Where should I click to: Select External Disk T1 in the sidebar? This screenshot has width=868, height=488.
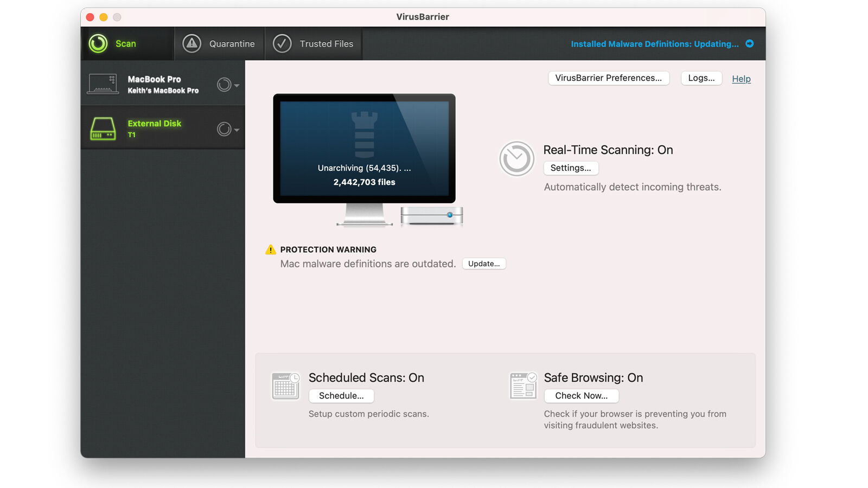[x=163, y=127]
